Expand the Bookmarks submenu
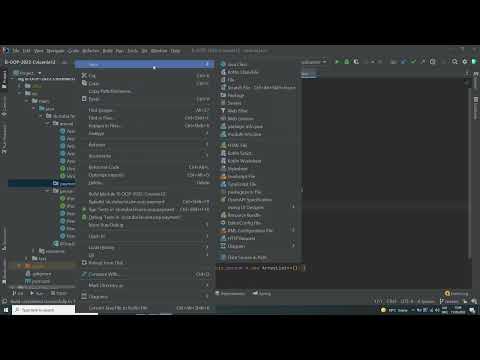The height and width of the screenshot is (360, 480). pyautogui.click(x=145, y=156)
